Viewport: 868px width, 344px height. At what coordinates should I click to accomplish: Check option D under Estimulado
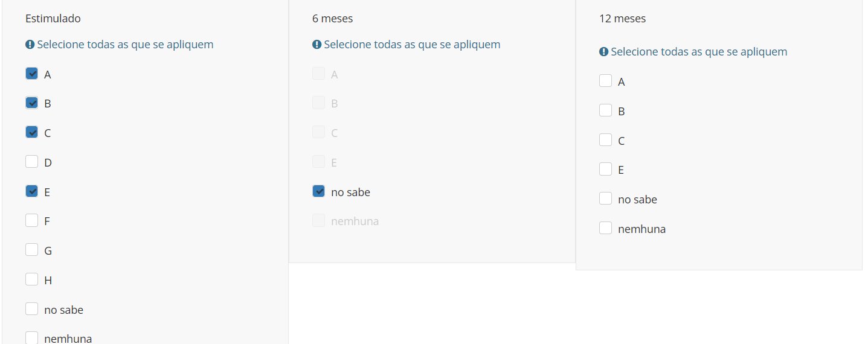[32, 162]
